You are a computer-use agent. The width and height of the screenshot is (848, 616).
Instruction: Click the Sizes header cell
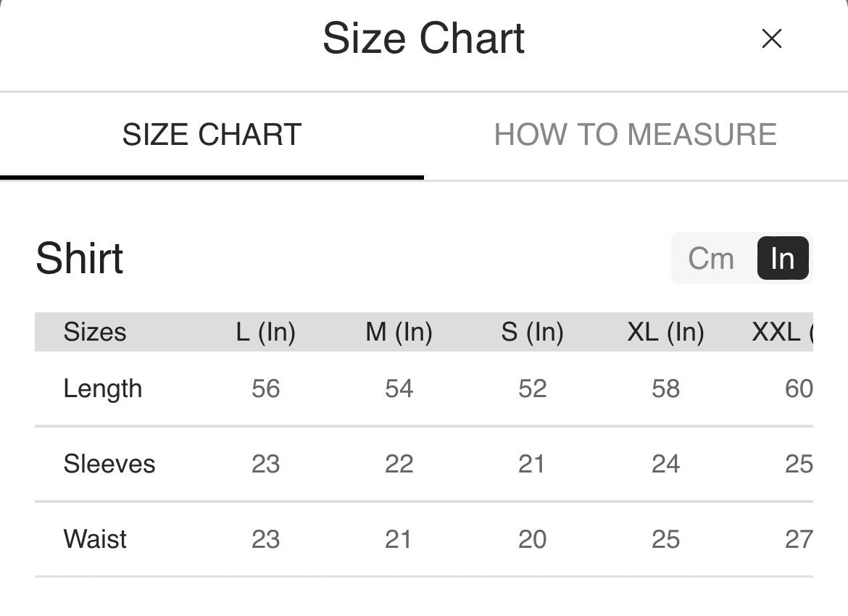95,332
